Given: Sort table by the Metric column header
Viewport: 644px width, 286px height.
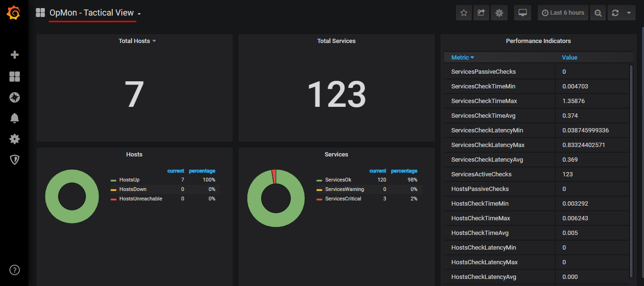Looking at the screenshot, I should pyautogui.click(x=460, y=58).
